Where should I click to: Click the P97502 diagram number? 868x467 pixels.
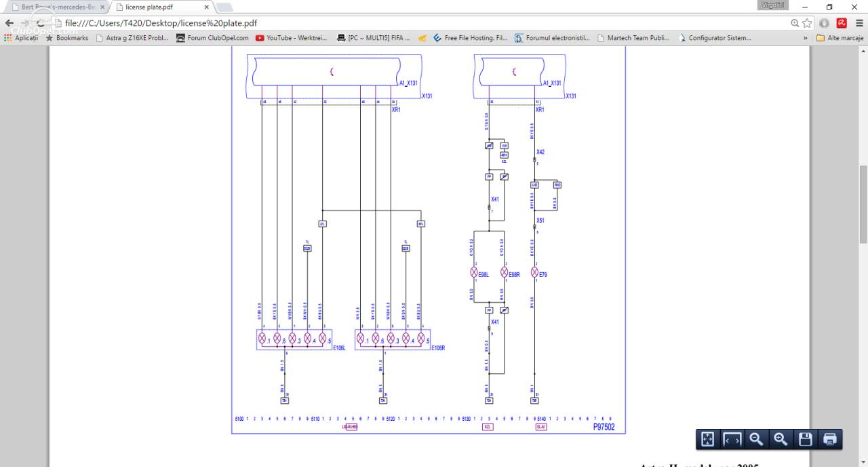pyautogui.click(x=604, y=427)
